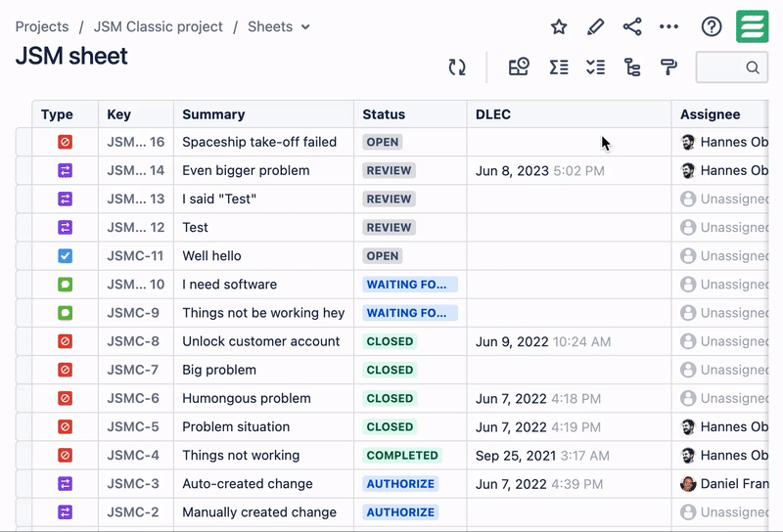
Task: Open the paint roller formatting icon
Action: 669,67
